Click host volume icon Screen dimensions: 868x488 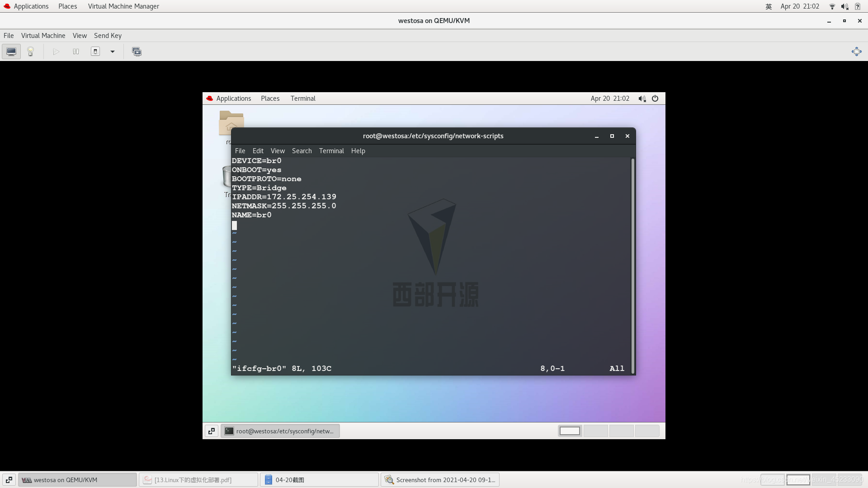844,6
